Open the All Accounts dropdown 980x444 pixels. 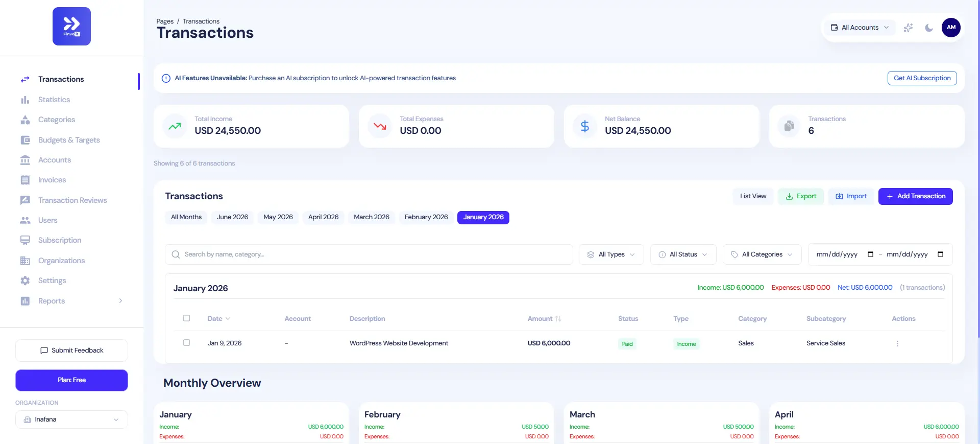(x=860, y=28)
